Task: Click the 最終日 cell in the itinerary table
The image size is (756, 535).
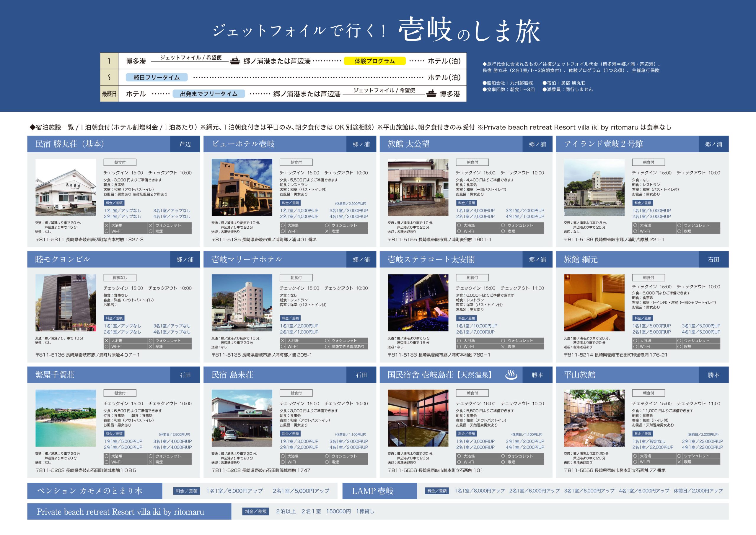Action: coord(109,94)
